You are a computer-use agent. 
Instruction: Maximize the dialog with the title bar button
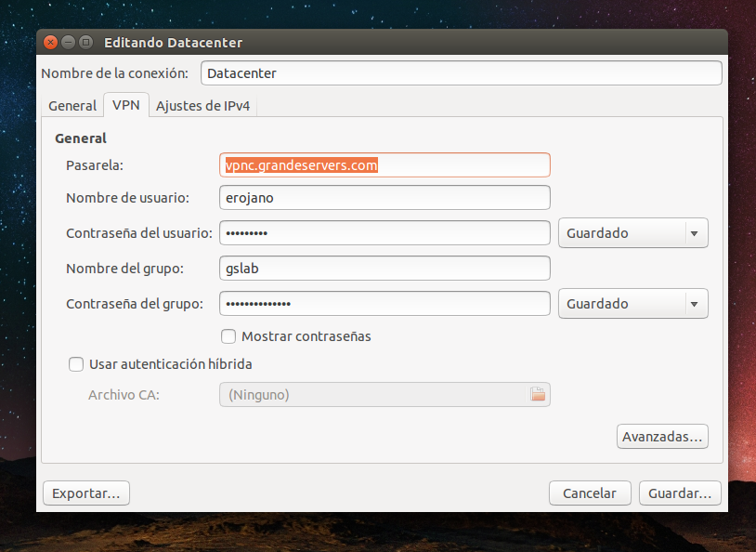tap(85, 43)
